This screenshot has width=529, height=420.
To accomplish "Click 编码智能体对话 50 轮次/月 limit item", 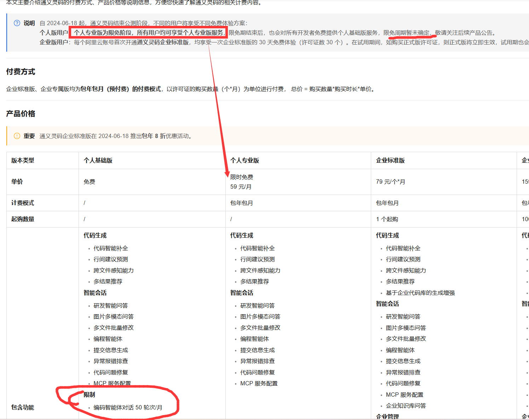I will (128, 407).
